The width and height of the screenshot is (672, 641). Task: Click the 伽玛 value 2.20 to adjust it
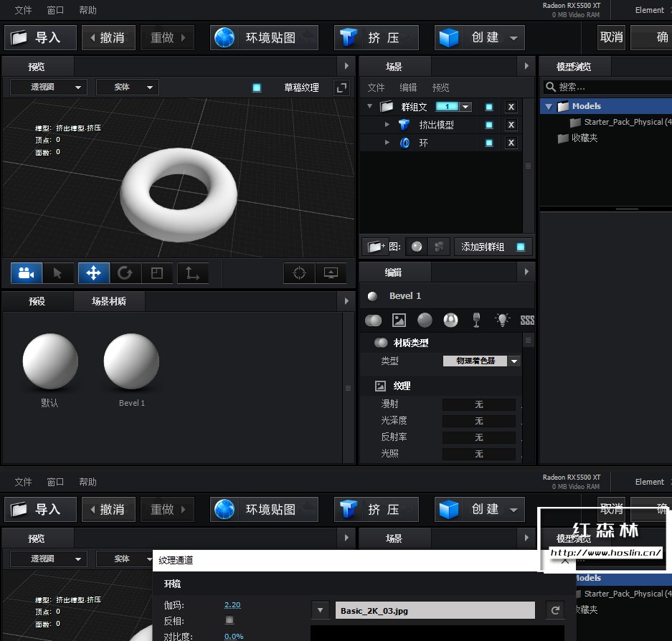(x=232, y=604)
